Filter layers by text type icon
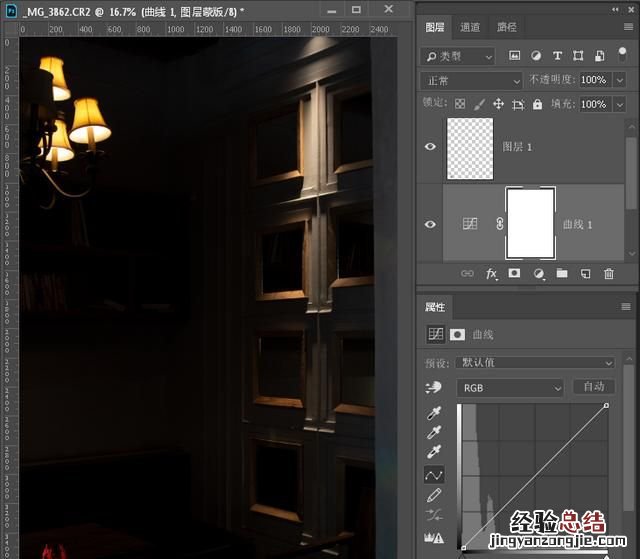Image resolution: width=640 pixels, height=559 pixels. (x=557, y=56)
